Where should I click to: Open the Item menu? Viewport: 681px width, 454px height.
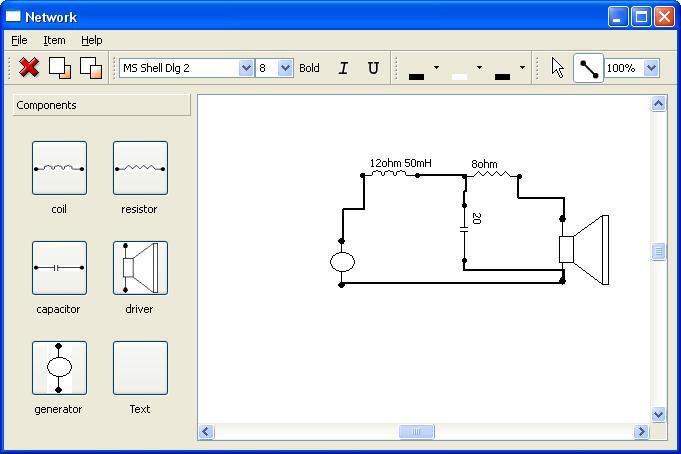tap(54, 40)
